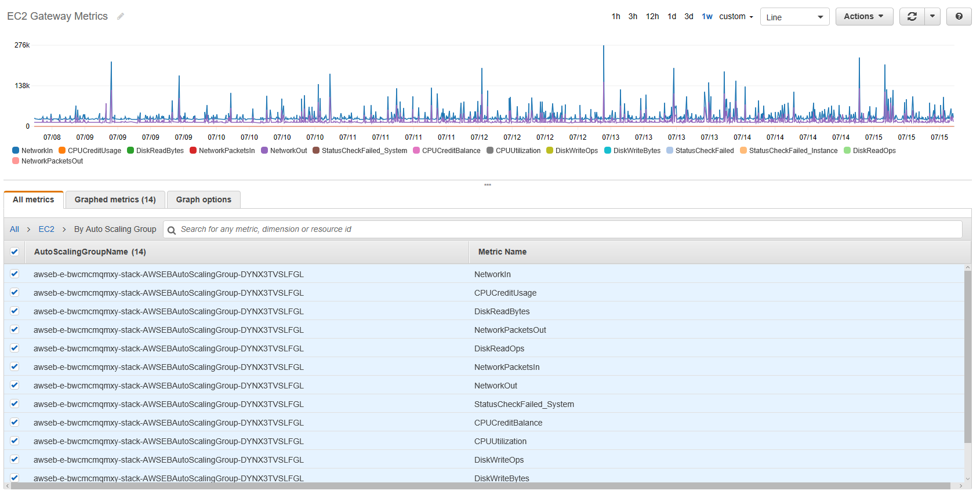Focus the metric search field
This screenshot has width=980, height=494.
[x=562, y=229]
